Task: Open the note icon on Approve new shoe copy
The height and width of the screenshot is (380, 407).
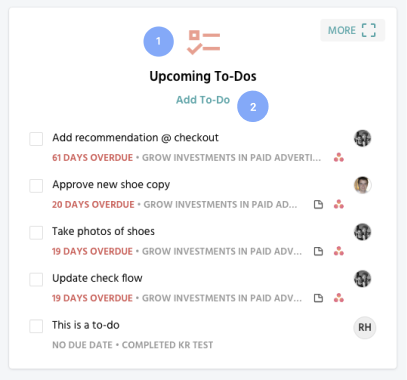Action: click(318, 204)
